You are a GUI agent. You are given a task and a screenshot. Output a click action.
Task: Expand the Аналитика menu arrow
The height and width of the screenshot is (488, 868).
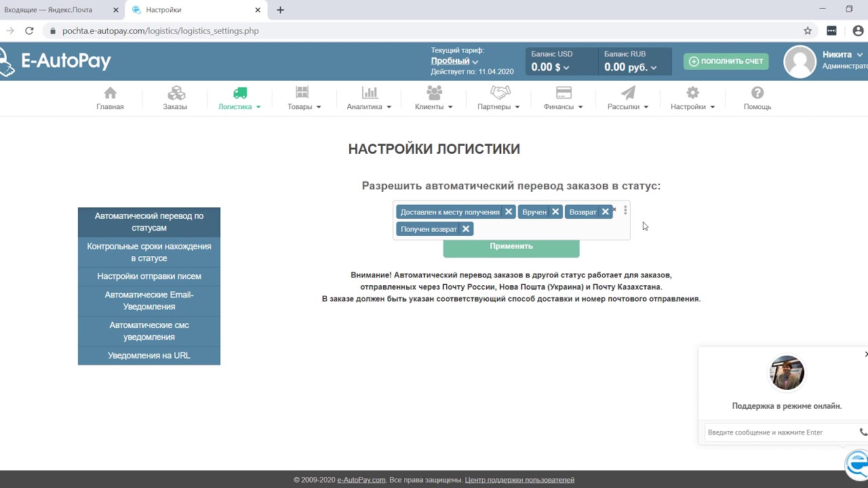(389, 107)
